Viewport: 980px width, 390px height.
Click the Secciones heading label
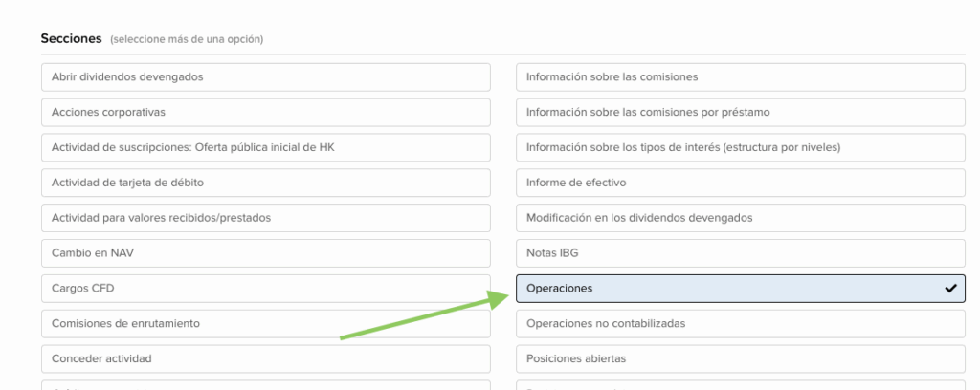pyautogui.click(x=71, y=39)
